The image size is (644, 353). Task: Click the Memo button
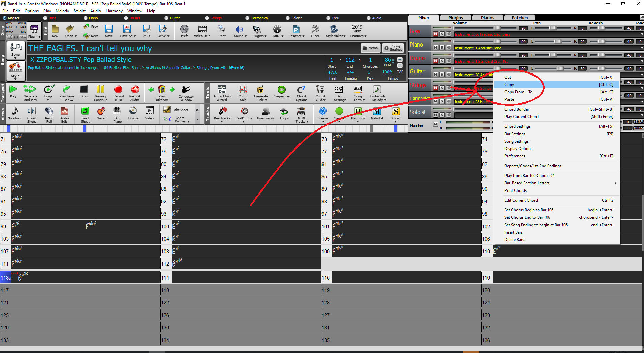(x=371, y=48)
